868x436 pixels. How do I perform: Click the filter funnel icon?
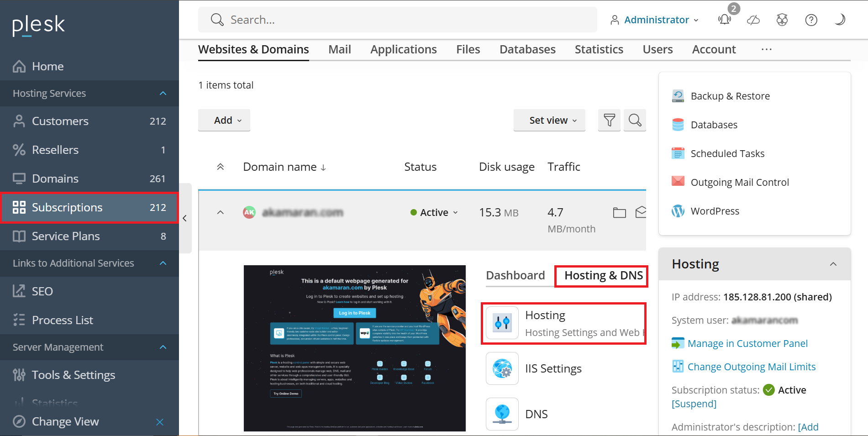[x=609, y=120]
